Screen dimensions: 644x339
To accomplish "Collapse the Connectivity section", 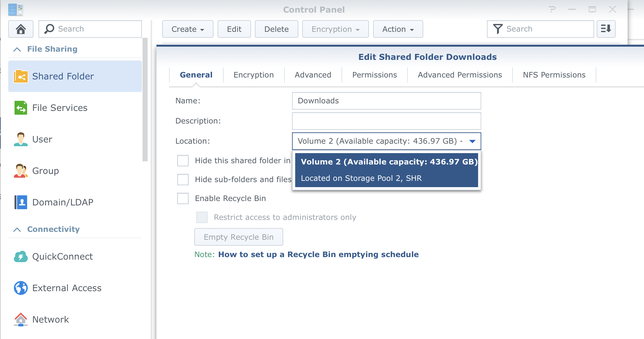I will pos(17,229).
